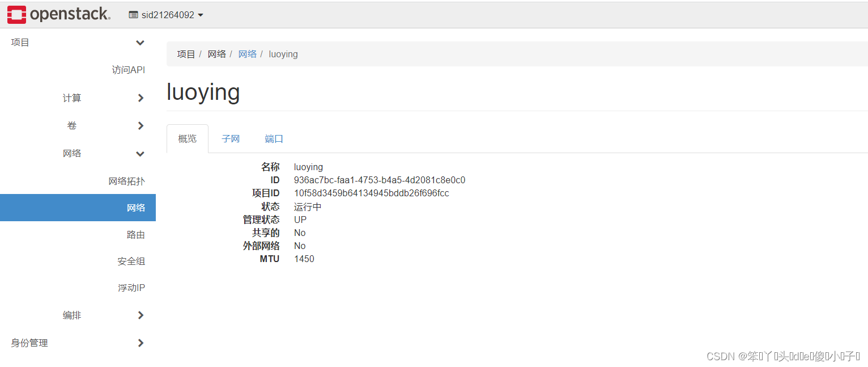
Task: Open the 访问API page
Action: (x=128, y=69)
